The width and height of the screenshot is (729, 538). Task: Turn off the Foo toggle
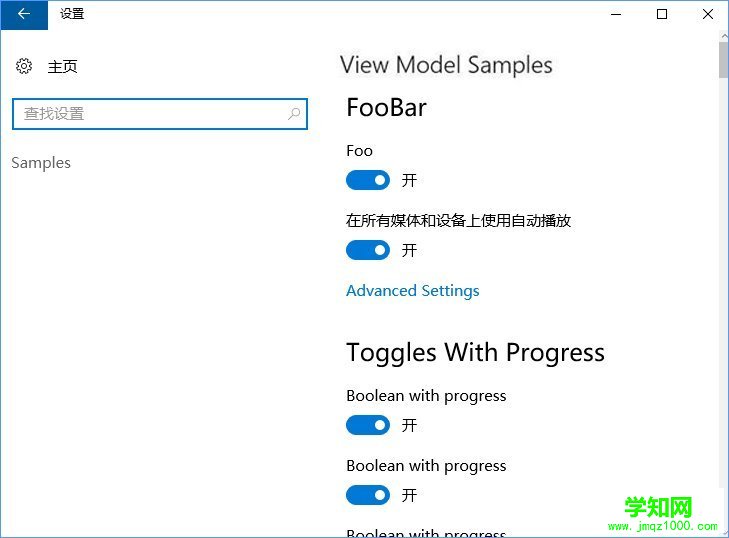pos(367,180)
